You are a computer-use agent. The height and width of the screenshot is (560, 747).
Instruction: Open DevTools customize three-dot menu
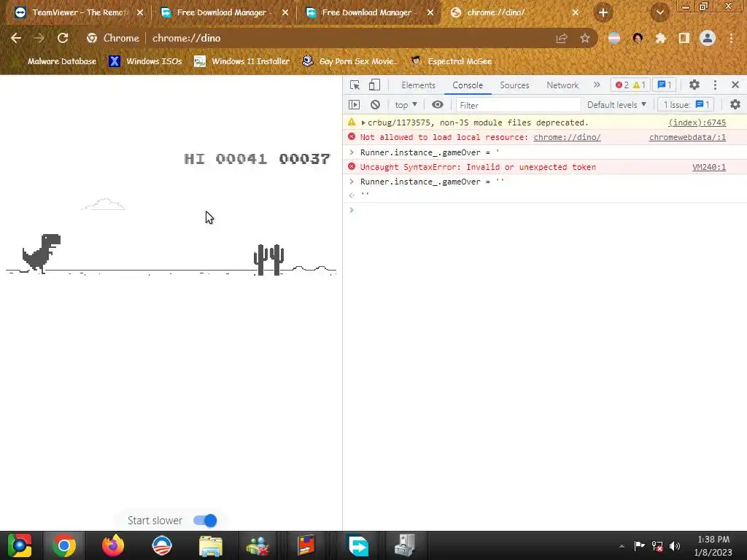715,85
